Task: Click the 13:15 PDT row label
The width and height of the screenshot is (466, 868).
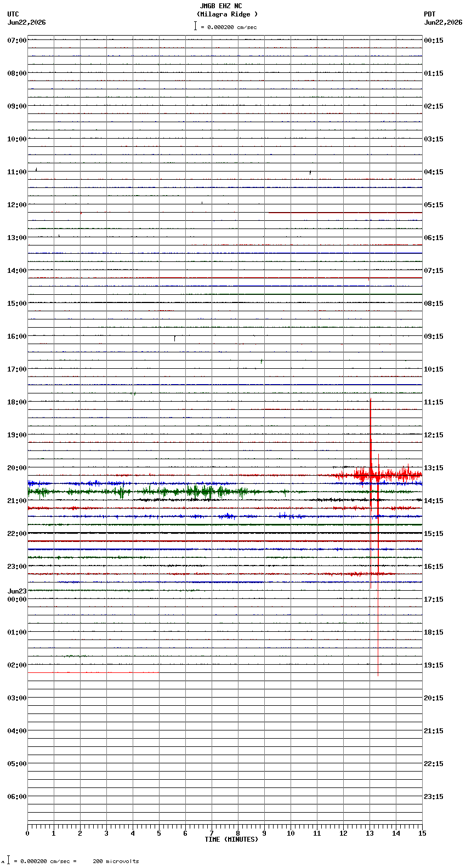Action: pos(434,468)
